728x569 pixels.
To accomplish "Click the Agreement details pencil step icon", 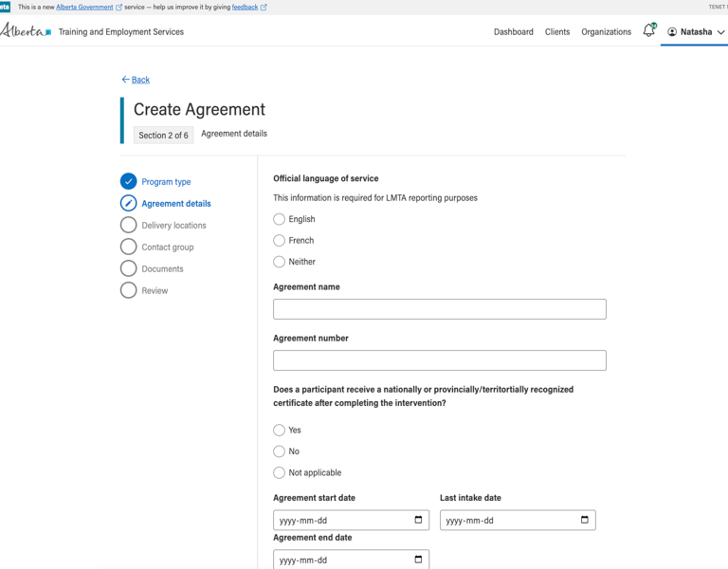I will [129, 203].
